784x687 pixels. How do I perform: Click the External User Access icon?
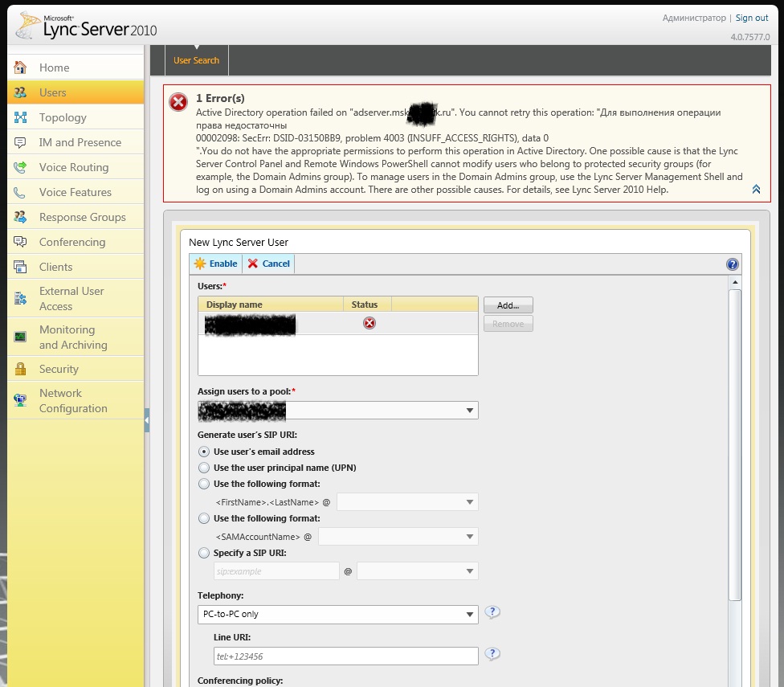[x=20, y=298]
